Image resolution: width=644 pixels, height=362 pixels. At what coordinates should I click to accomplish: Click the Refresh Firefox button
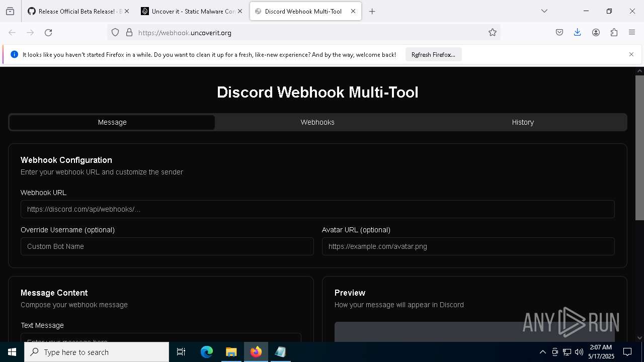[433, 54]
